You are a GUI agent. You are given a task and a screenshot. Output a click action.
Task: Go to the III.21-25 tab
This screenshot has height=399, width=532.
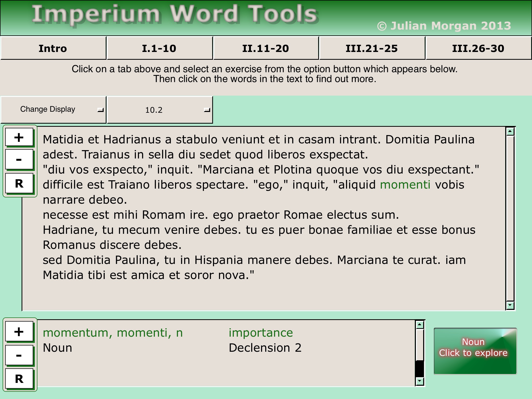pos(372,49)
